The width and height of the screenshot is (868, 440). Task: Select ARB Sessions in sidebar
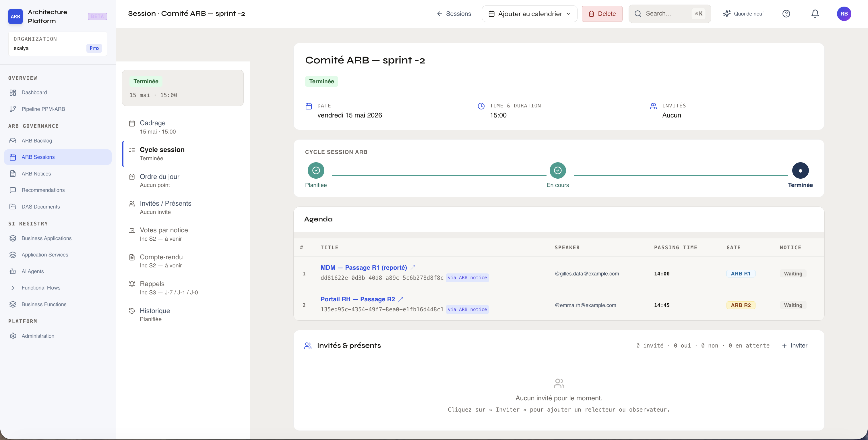(x=58, y=157)
